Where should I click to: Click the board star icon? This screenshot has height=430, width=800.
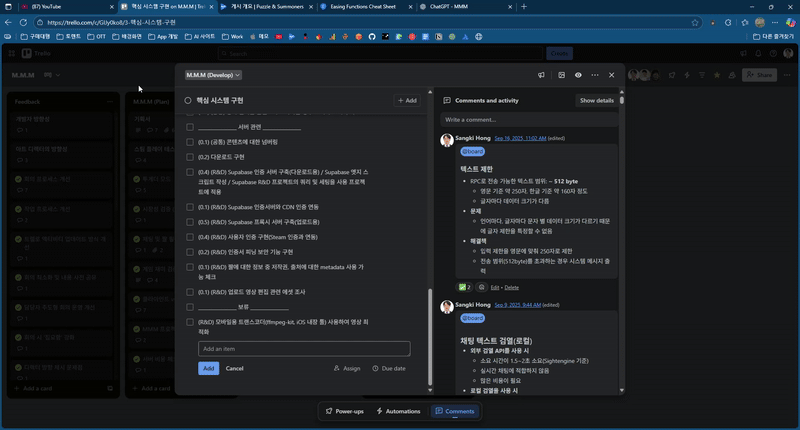[x=717, y=75]
